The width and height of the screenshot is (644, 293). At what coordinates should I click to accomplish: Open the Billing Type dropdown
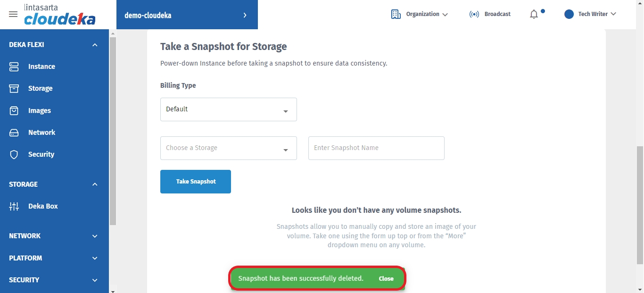point(228,109)
